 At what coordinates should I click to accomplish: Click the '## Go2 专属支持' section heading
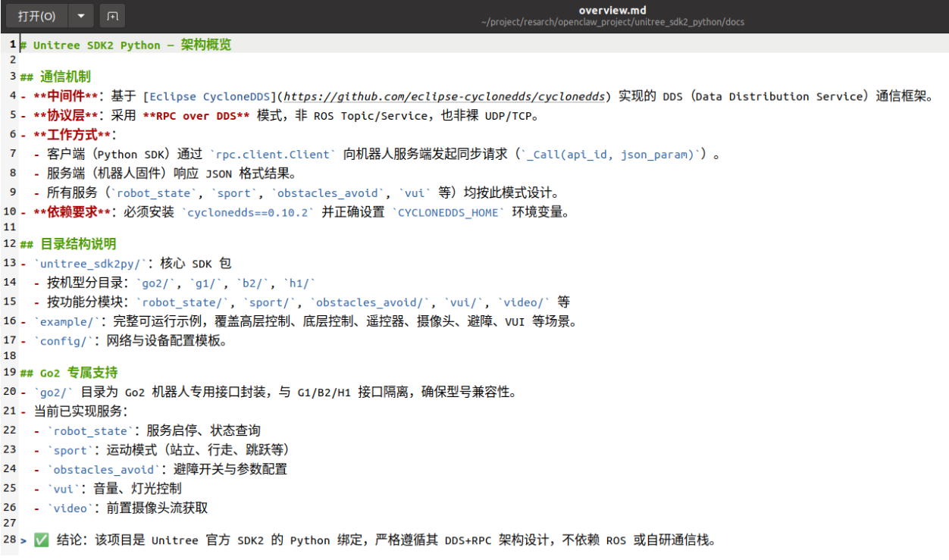pyautogui.click(x=68, y=373)
